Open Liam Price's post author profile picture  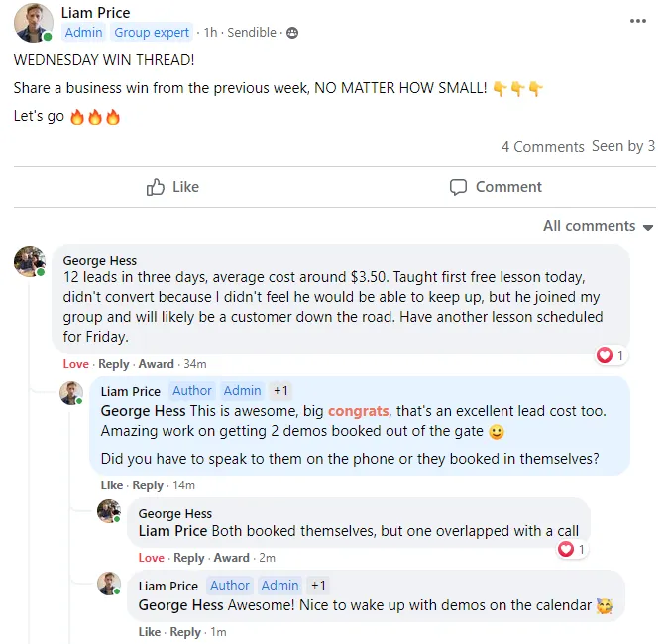[x=33, y=23]
